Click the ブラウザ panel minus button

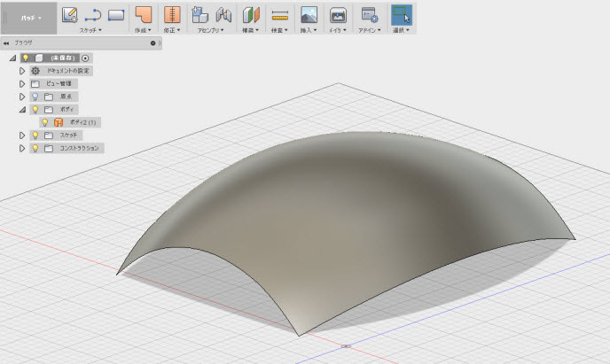(152, 43)
